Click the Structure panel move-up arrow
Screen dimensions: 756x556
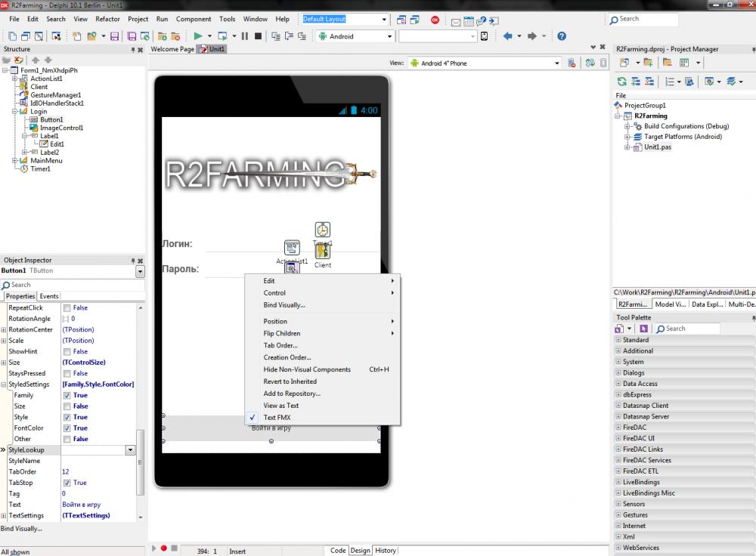(36, 60)
